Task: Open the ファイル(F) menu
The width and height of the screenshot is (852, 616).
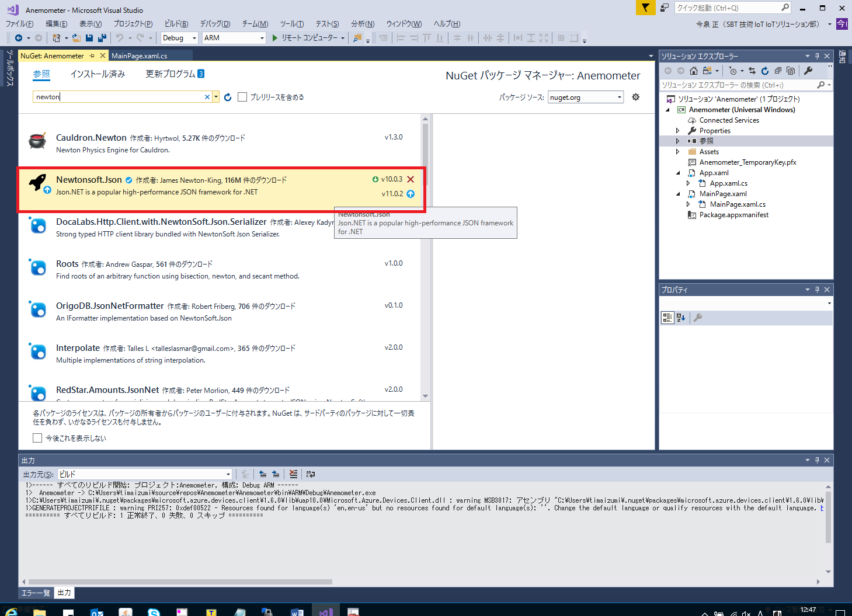Action: 19,24
